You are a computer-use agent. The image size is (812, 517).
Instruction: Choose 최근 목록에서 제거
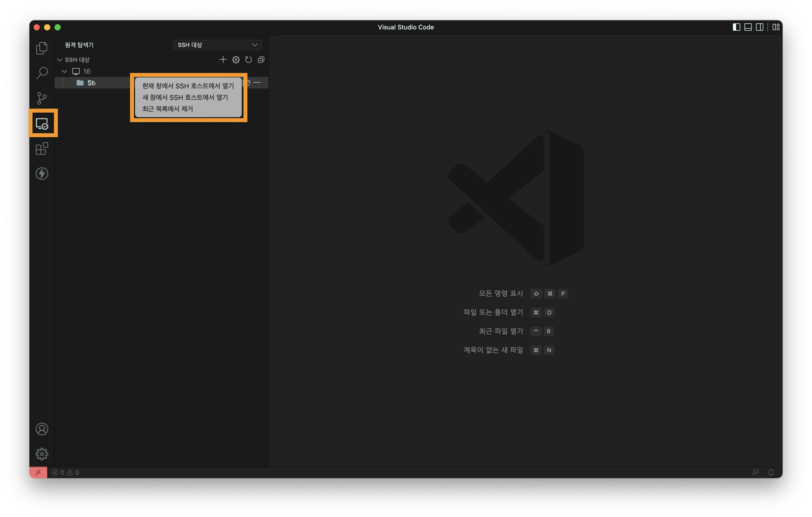click(x=188, y=109)
